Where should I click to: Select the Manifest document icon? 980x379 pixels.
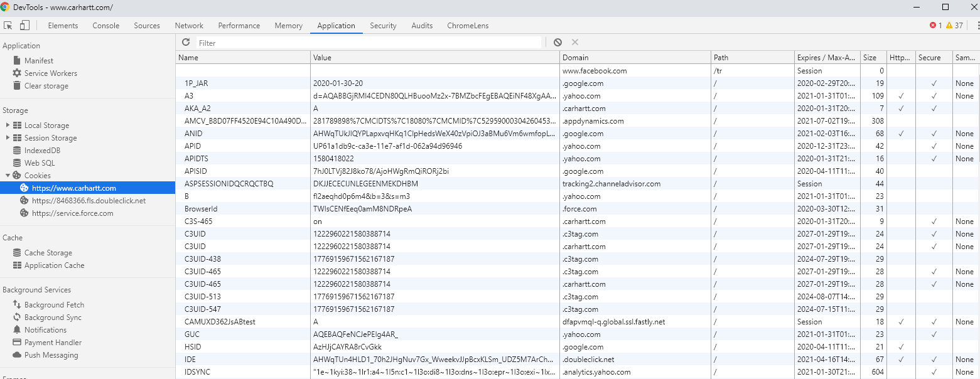(17, 61)
